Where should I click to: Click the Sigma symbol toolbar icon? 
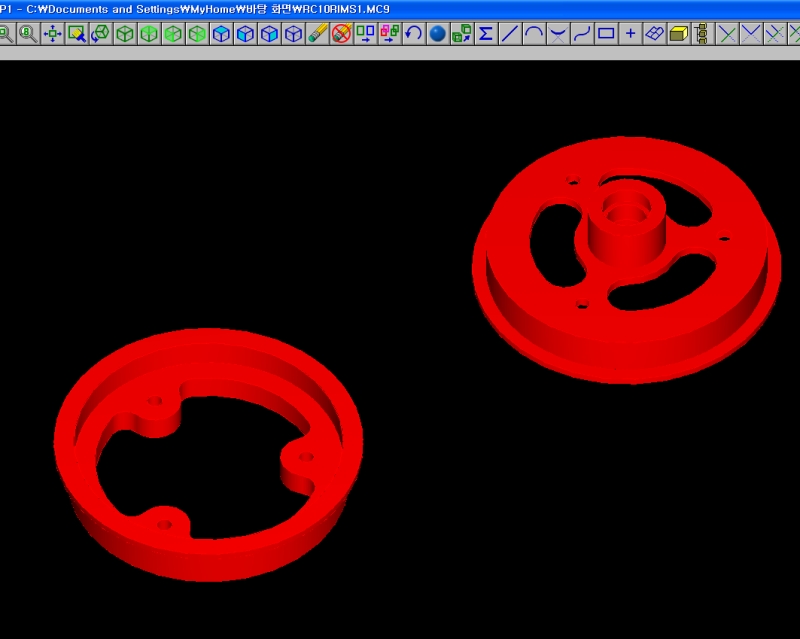coord(486,34)
